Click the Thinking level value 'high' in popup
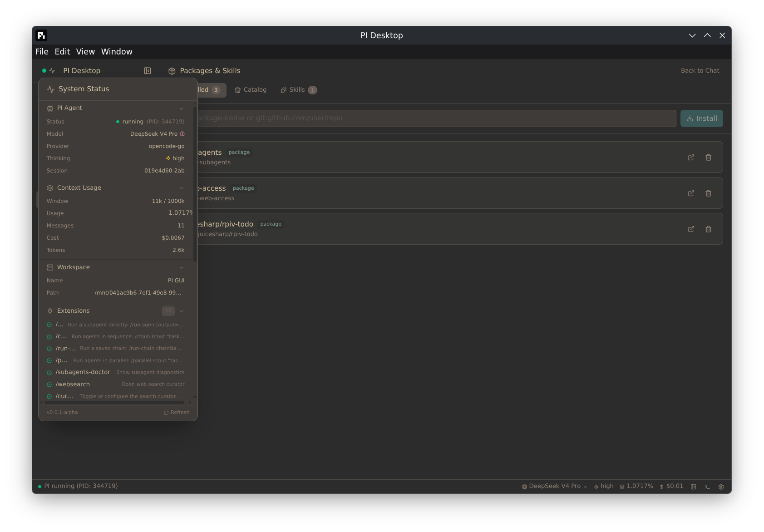This screenshot has width=764, height=532. tap(175, 158)
